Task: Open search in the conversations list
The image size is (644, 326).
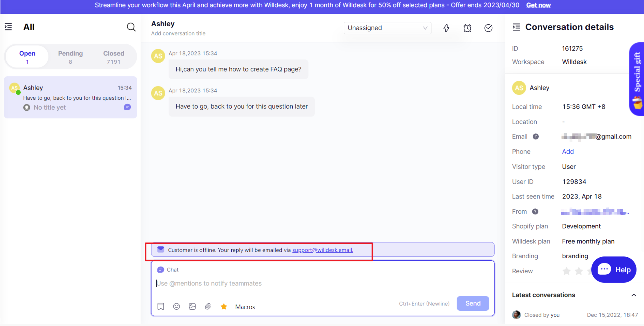Action: (131, 27)
